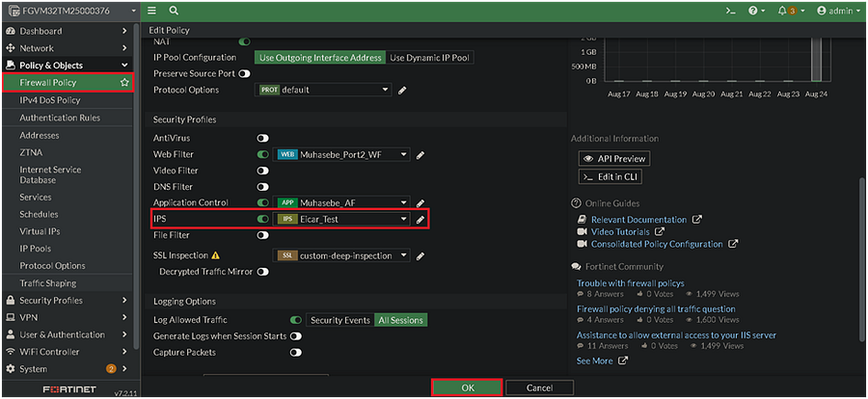Enable the Video Filter toggle

[263, 171]
